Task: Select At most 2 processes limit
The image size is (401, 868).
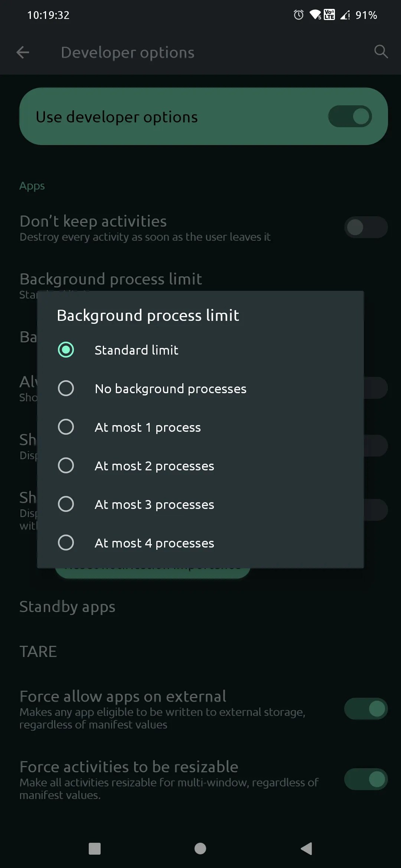Action: 66,466
